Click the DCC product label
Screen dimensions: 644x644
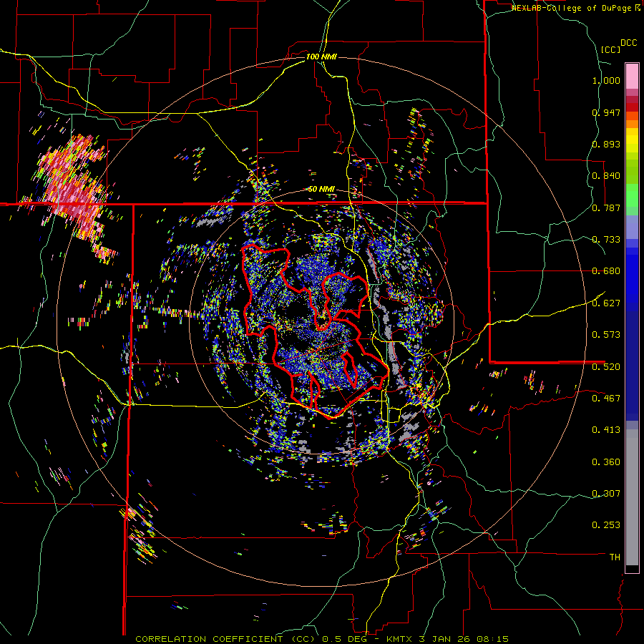pos(628,43)
